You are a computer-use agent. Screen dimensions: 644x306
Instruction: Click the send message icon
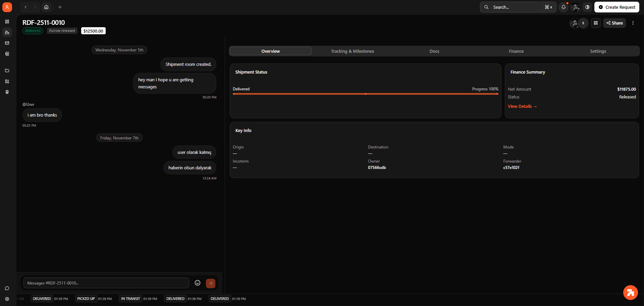(x=211, y=283)
